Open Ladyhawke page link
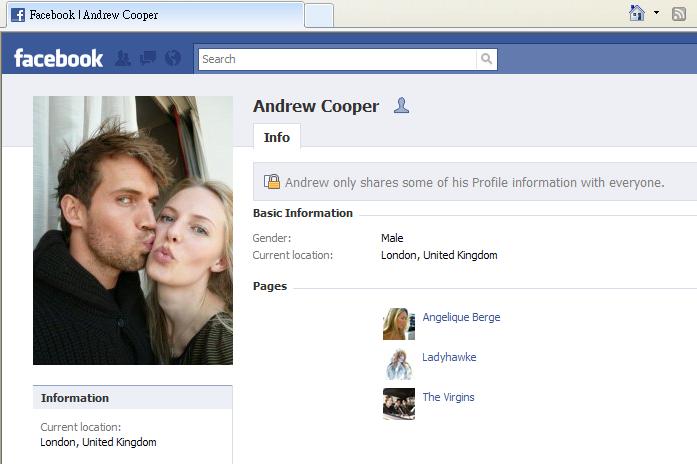The height and width of the screenshot is (464, 697). pos(449,357)
